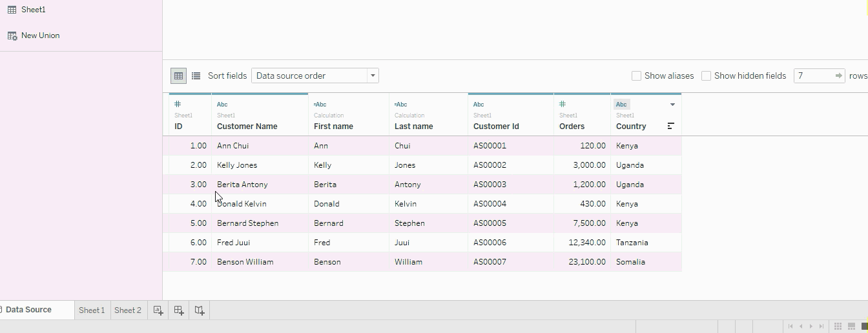Click the Fred Juui cell
868x333 pixels.
(260, 243)
